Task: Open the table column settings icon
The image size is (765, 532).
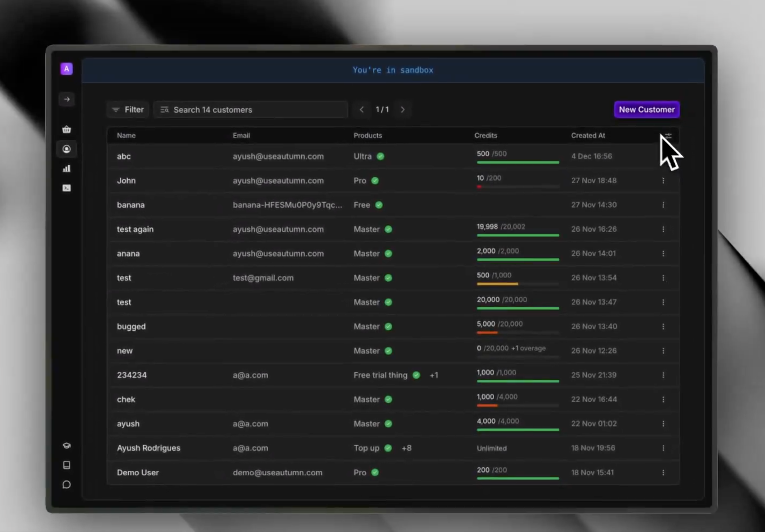Action: pyautogui.click(x=668, y=135)
